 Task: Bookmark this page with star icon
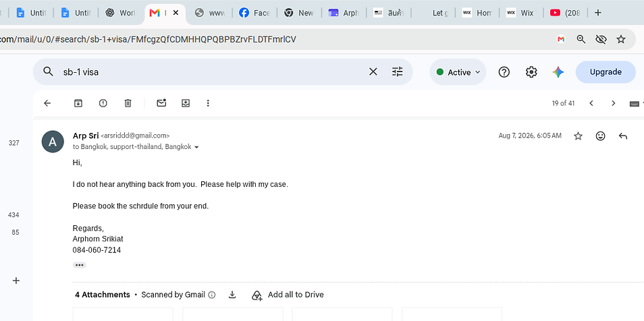[621, 39]
